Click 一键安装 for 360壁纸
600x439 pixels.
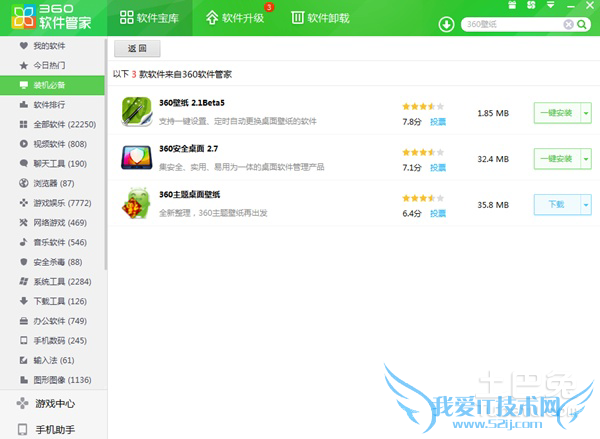(557, 113)
